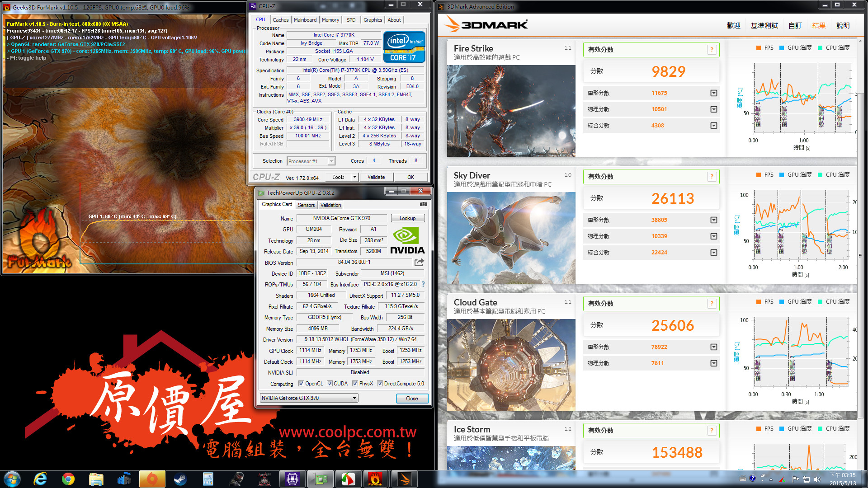Open Steam from the taskbar
The width and height of the screenshot is (868, 488).
pos(180,479)
